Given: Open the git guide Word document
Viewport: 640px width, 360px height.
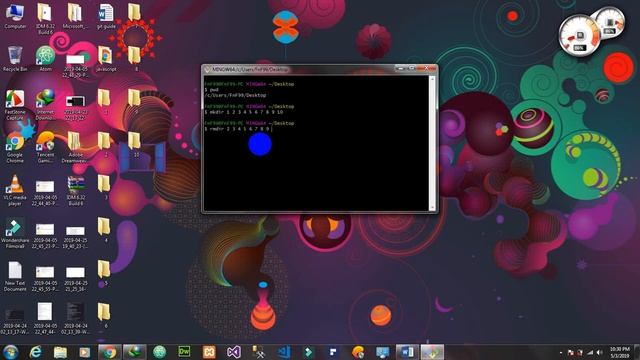Looking at the screenshot, I should point(106,16).
